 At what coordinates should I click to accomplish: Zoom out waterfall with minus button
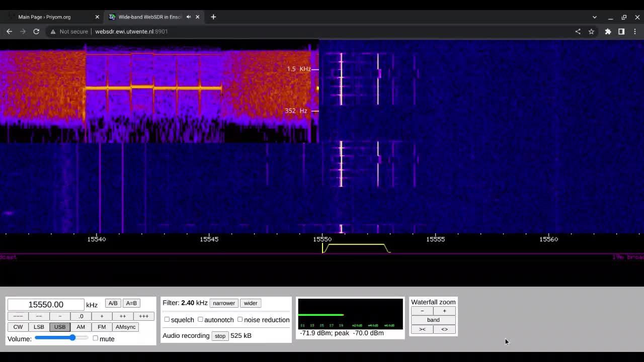(x=422, y=311)
